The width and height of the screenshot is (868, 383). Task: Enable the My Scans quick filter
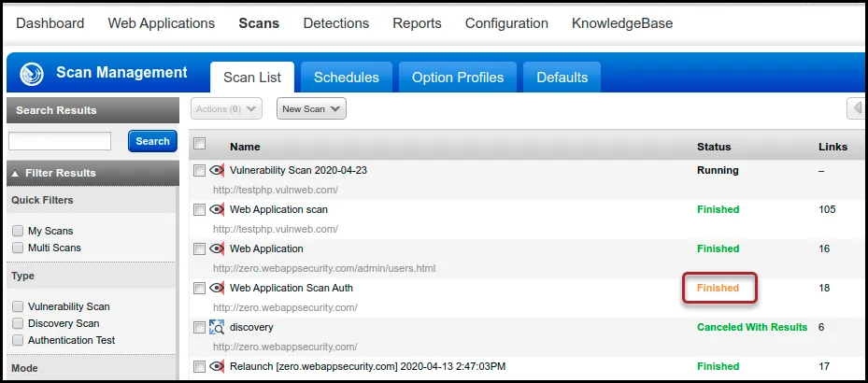click(x=18, y=231)
